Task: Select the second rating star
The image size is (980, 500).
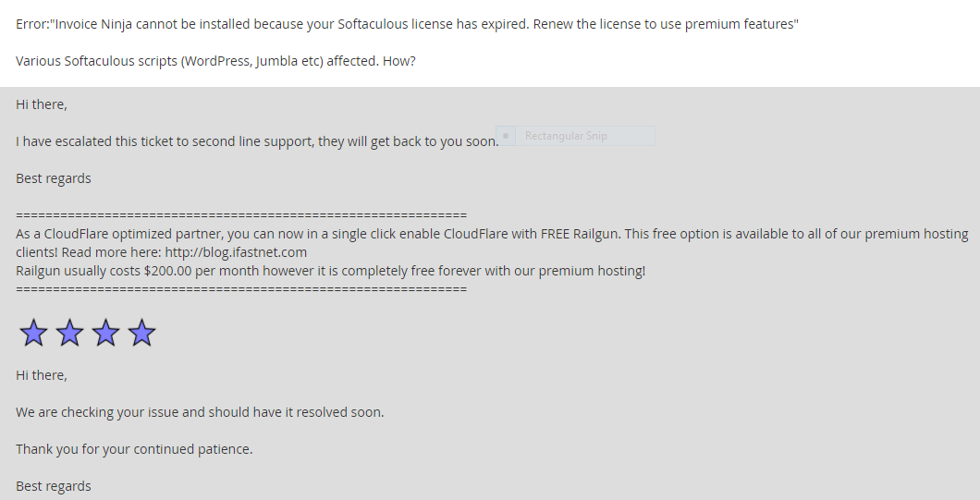Action: [x=70, y=333]
